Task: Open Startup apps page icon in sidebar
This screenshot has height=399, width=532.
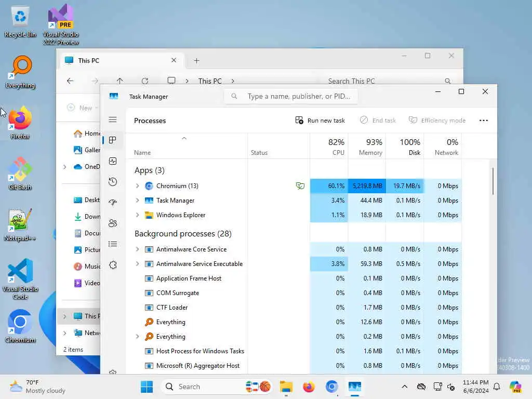Action: coord(113,203)
